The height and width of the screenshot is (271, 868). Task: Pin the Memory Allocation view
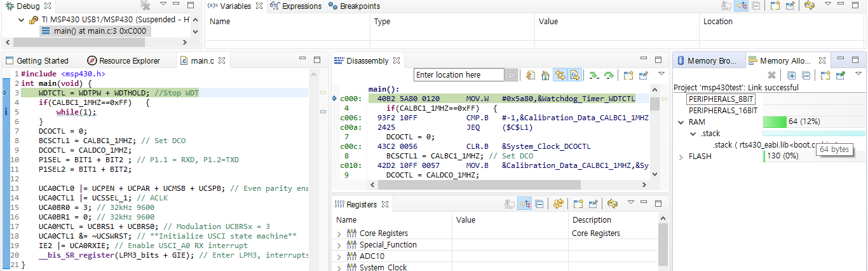pyautogui.click(x=840, y=75)
